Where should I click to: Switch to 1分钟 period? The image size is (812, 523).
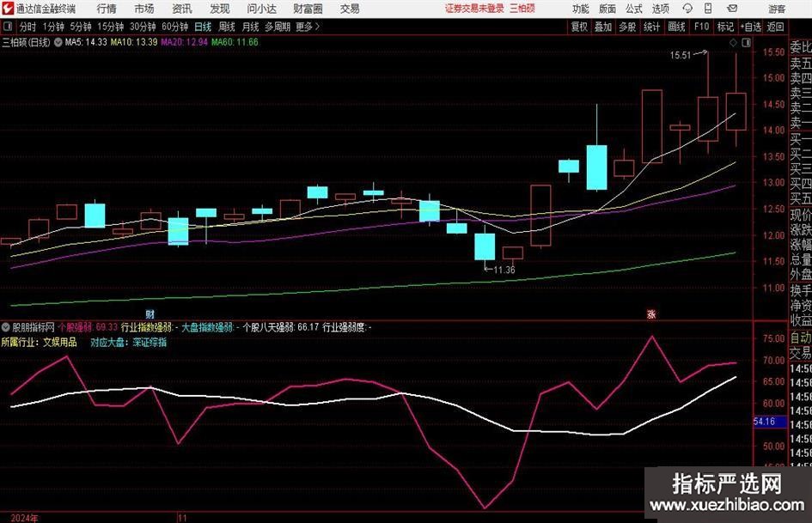[53, 27]
